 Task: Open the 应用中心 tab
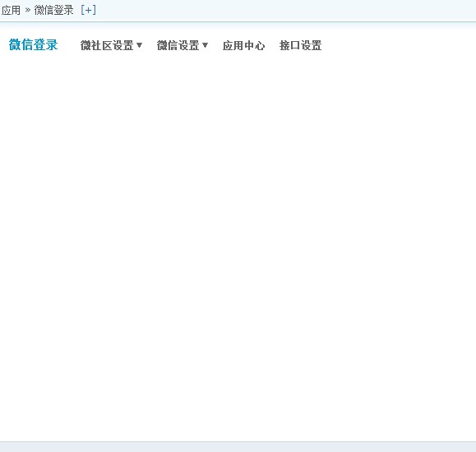pos(244,45)
